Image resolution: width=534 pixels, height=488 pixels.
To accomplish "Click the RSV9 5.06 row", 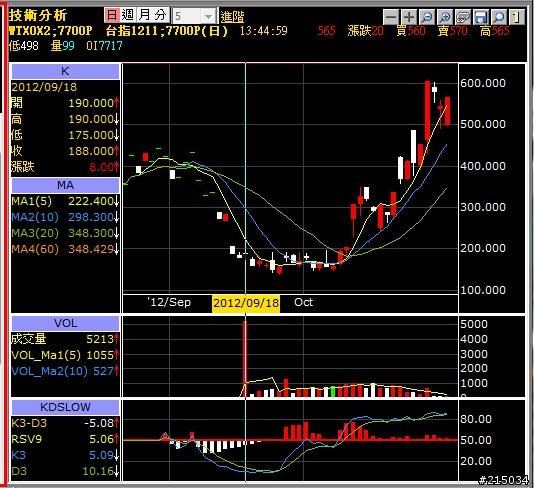I will point(65,439).
